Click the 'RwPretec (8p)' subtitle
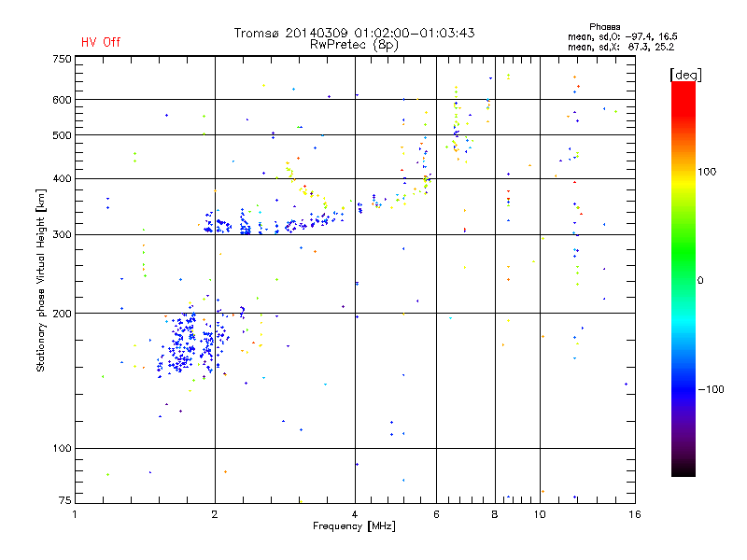The width and height of the screenshot is (747, 560). click(x=354, y=45)
